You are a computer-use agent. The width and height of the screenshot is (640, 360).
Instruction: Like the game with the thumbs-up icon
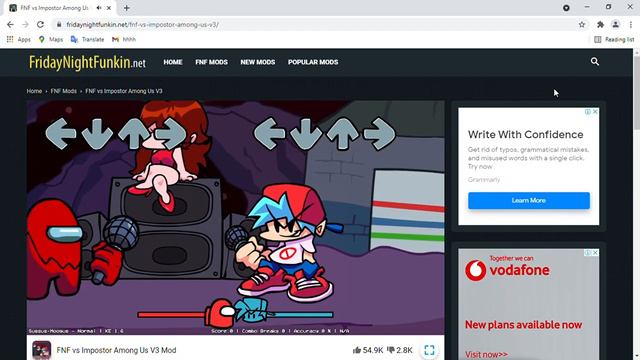pos(357,350)
